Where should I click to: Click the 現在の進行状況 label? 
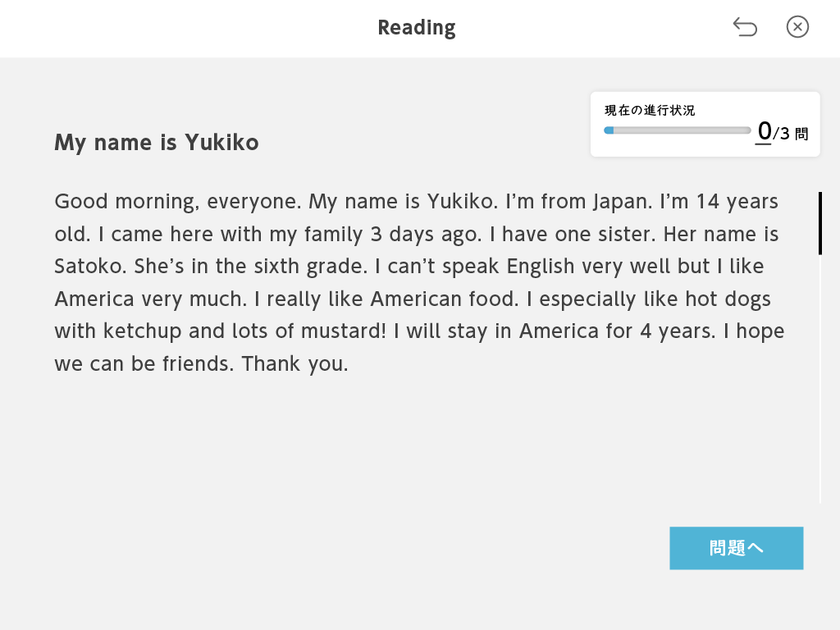point(650,111)
